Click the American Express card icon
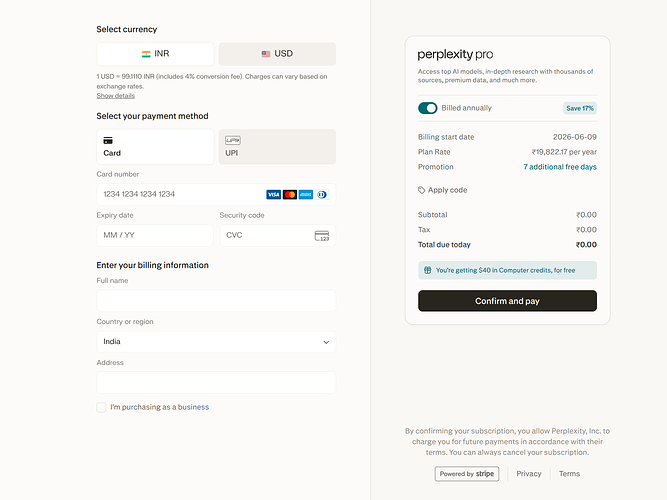The image size is (667, 500). click(x=306, y=194)
